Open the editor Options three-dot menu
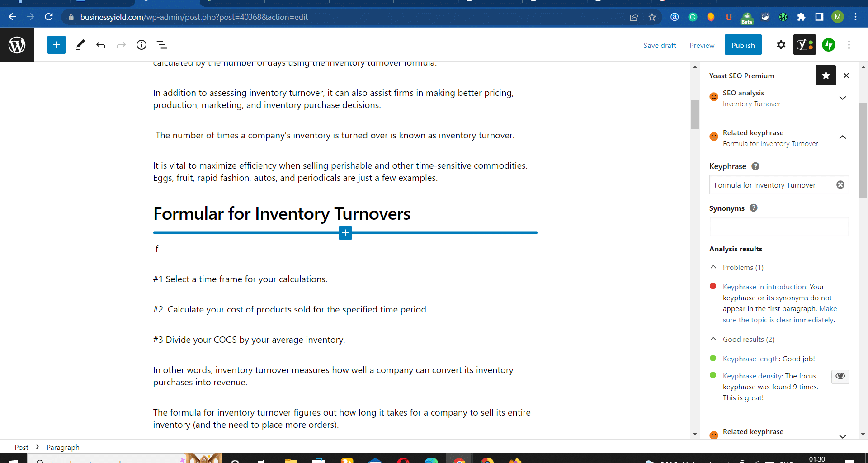868x463 pixels. (x=849, y=45)
